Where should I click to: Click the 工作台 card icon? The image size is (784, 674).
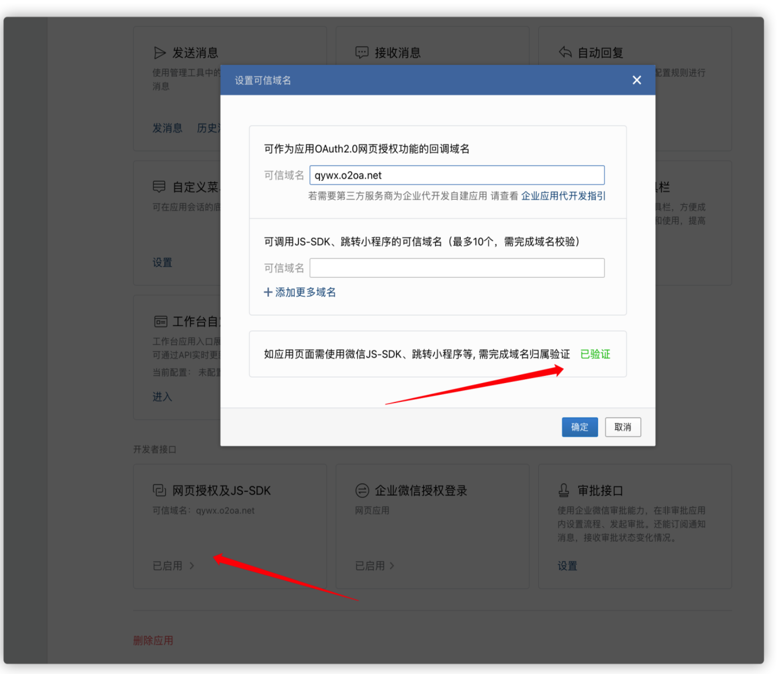click(x=160, y=321)
